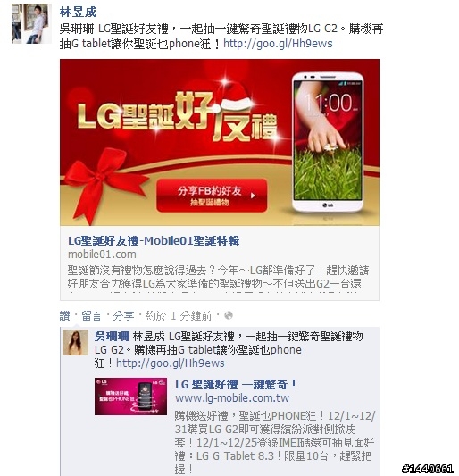Open the goo.gl link in the comment
This screenshot has width=459, height=476.
171,363
